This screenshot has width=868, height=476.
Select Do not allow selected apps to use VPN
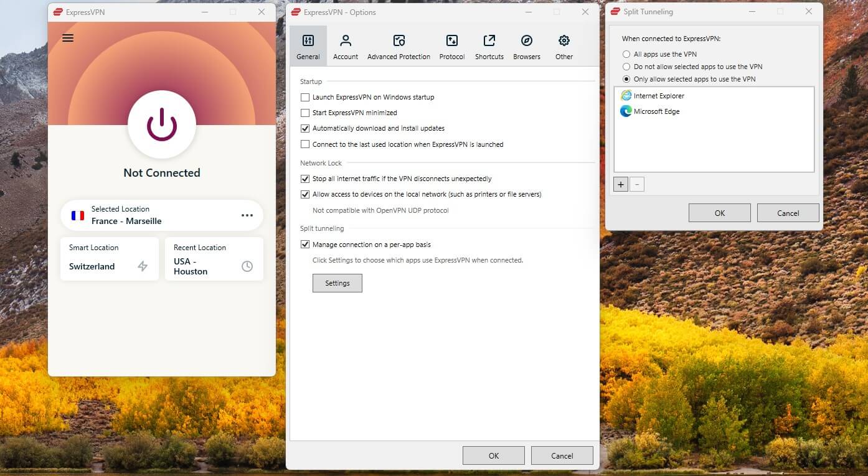point(626,67)
